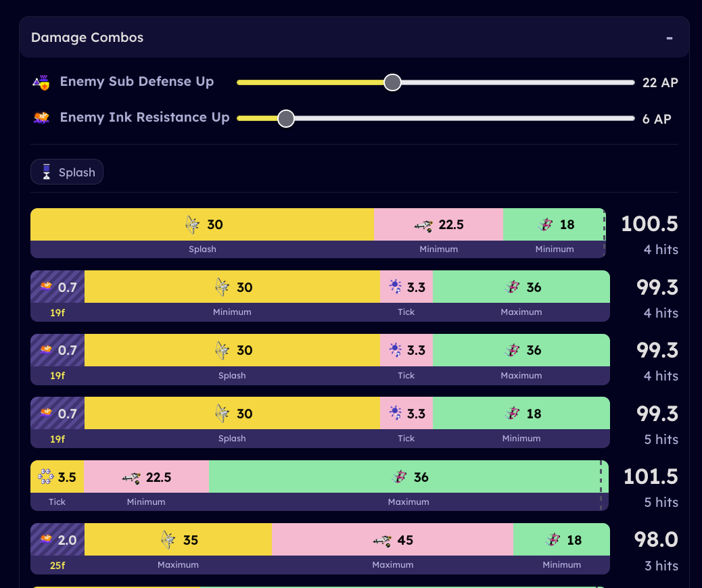Click the 3.5 Tick icon in the 101.5 row
Viewport: 702px width, 588px height.
coord(46,477)
